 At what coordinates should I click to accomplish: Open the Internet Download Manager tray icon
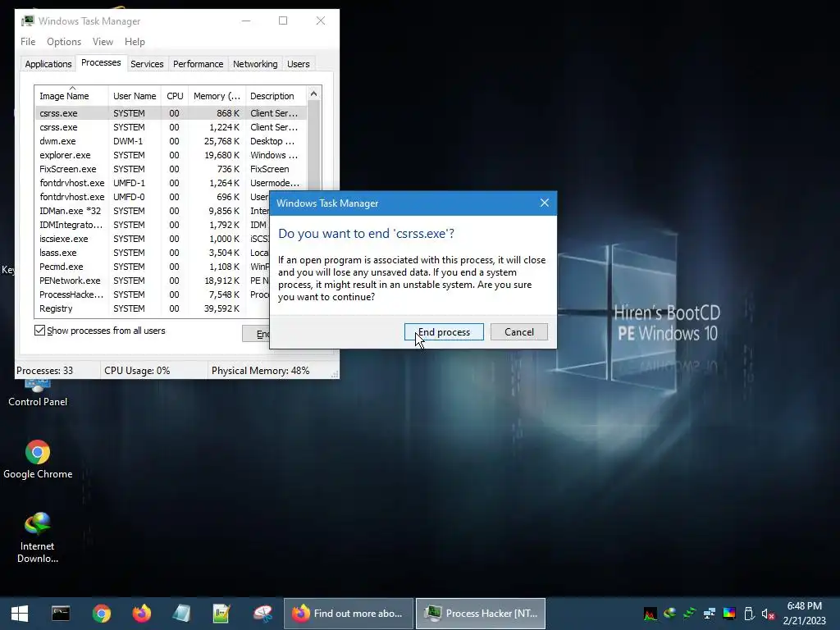(x=669, y=614)
